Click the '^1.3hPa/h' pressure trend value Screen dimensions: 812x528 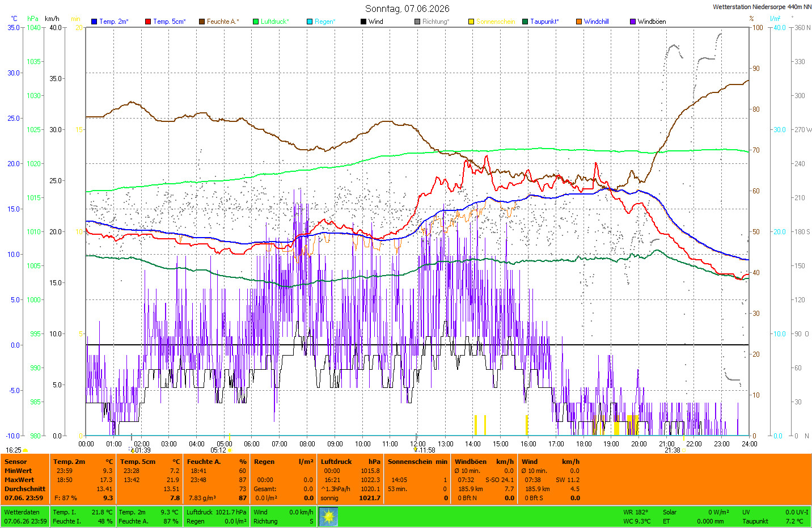[x=336, y=489]
